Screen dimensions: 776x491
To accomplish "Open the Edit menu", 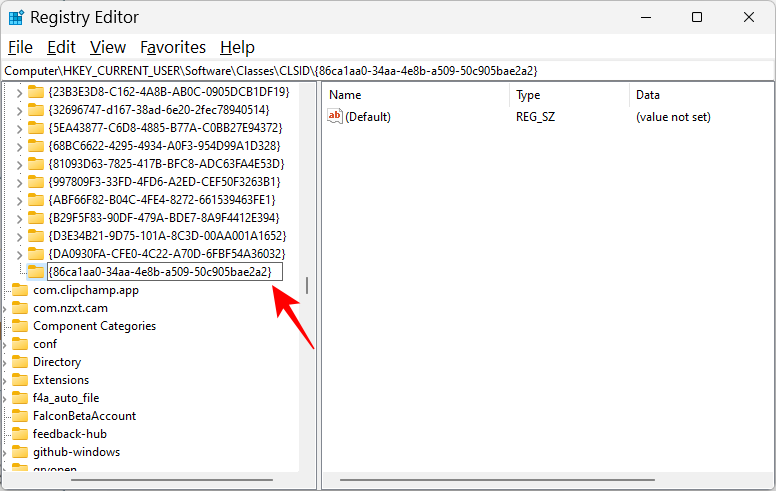I will coord(61,47).
